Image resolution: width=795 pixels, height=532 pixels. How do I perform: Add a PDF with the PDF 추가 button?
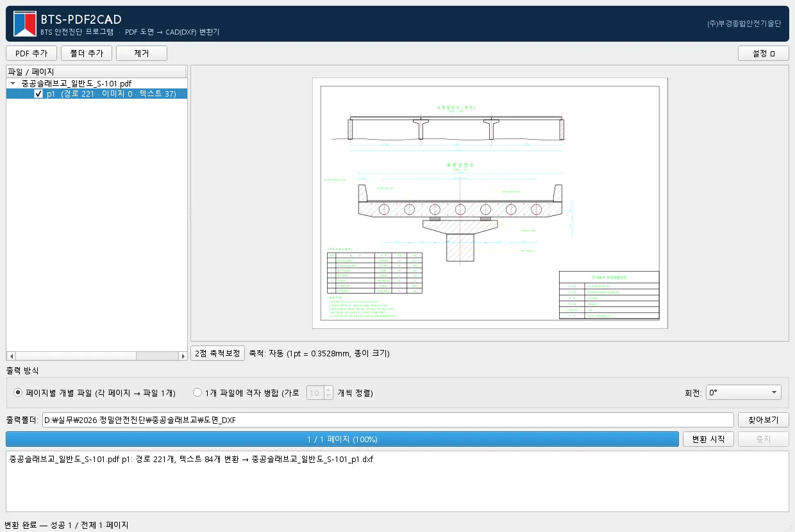(x=31, y=53)
